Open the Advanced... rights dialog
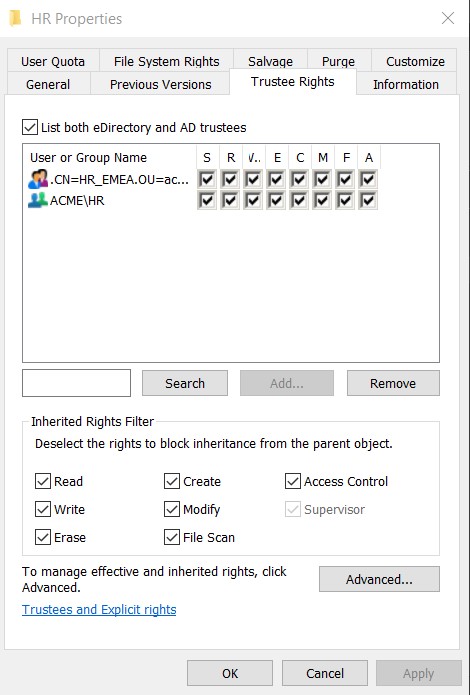The height and width of the screenshot is (695, 470). tap(379, 579)
